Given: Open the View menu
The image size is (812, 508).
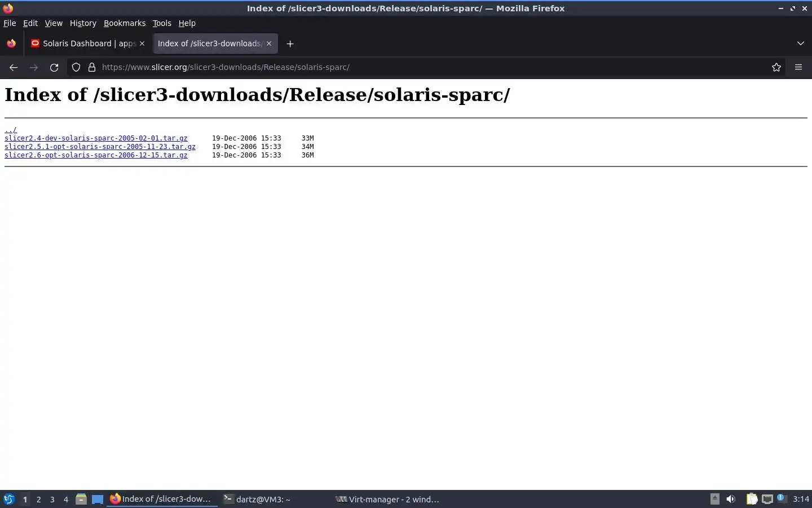Looking at the screenshot, I should point(54,23).
